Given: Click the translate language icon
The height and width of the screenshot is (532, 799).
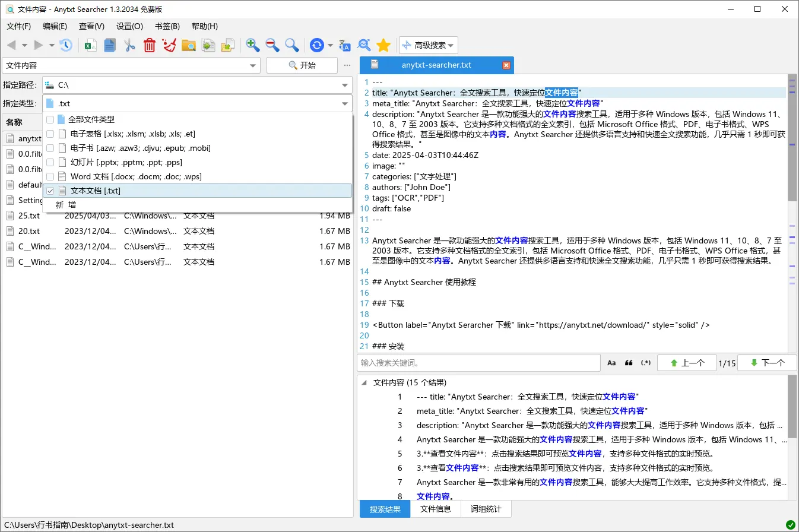Looking at the screenshot, I should [x=345, y=45].
